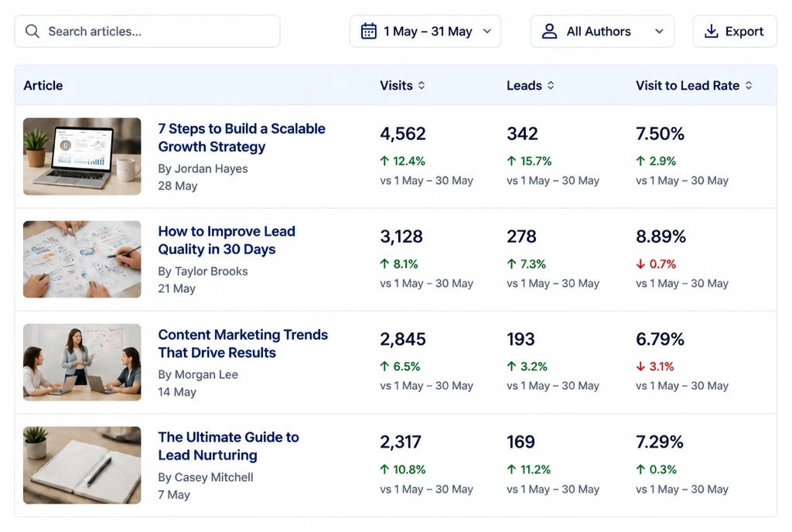Open the laptop thumbnail for Growth Strategy article
Screen dimensions: 792x532
click(x=82, y=156)
